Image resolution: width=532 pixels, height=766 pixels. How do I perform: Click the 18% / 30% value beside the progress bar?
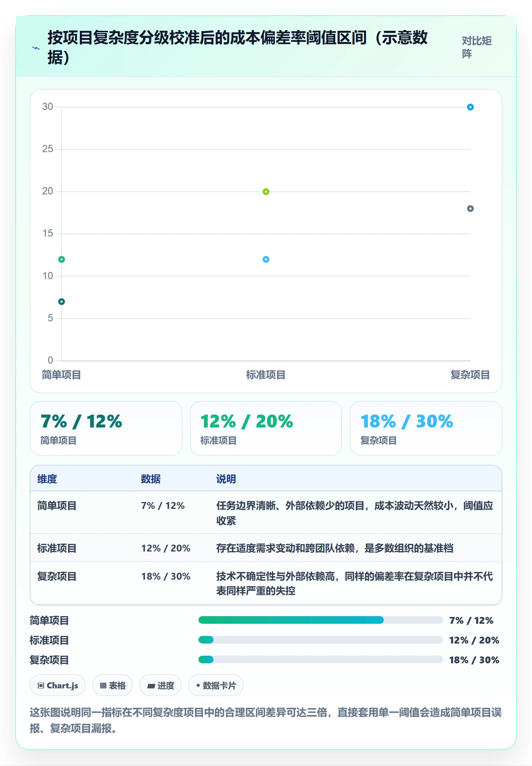click(474, 660)
